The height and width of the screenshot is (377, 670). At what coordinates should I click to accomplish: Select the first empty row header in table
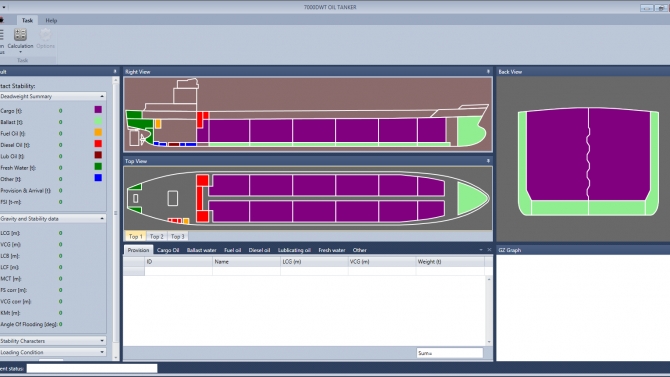(134, 271)
